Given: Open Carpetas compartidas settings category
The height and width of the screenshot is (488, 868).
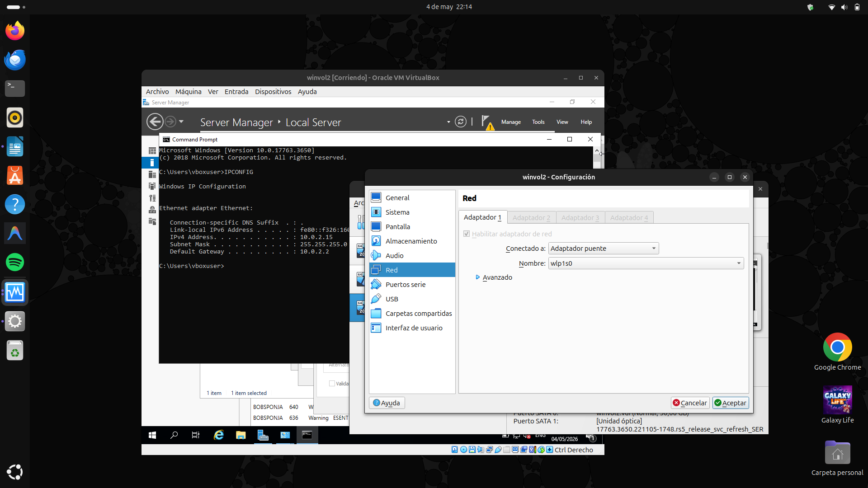Looking at the screenshot, I should [412, 313].
